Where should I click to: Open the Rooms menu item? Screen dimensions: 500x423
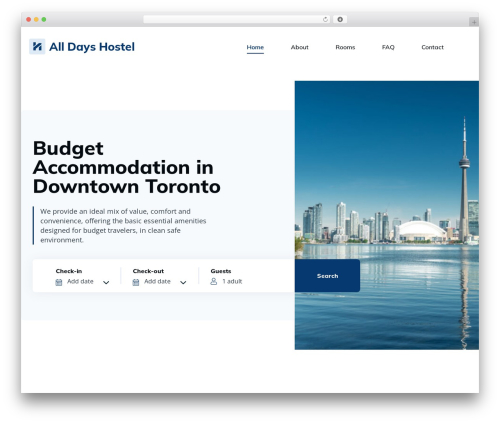(x=345, y=47)
